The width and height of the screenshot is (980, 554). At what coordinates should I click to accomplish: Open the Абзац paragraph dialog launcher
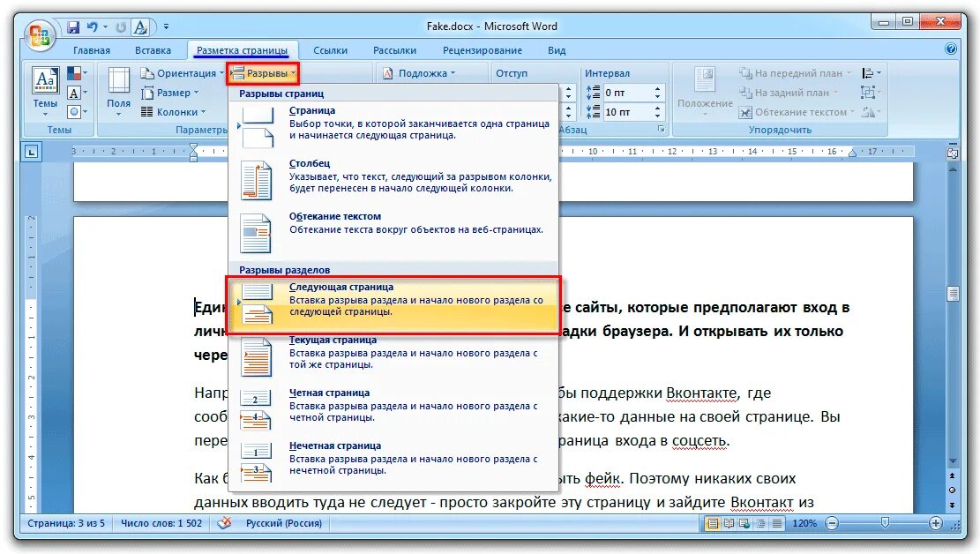tap(661, 130)
